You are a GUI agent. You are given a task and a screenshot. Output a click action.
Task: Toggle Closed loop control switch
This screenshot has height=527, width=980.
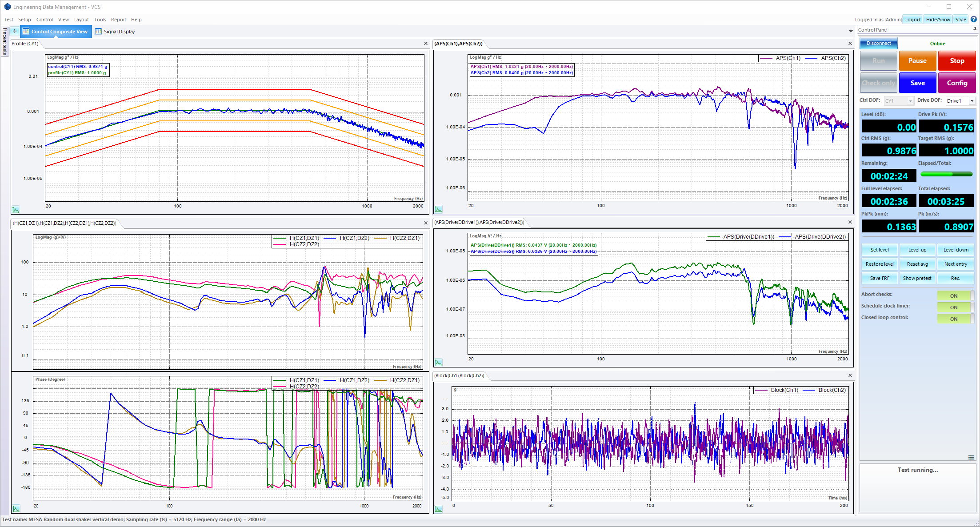(x=955, y=319)
